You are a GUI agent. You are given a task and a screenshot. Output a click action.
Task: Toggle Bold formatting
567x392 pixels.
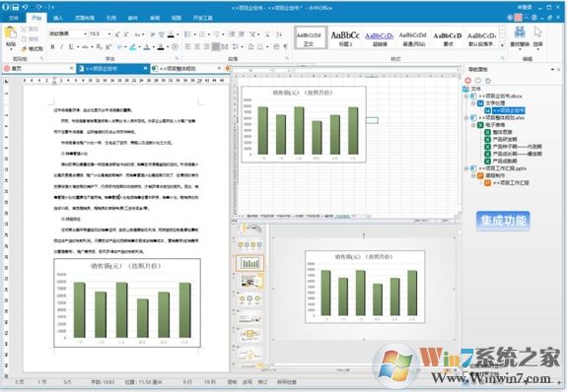pyautogui.click(x=53, y=47)
